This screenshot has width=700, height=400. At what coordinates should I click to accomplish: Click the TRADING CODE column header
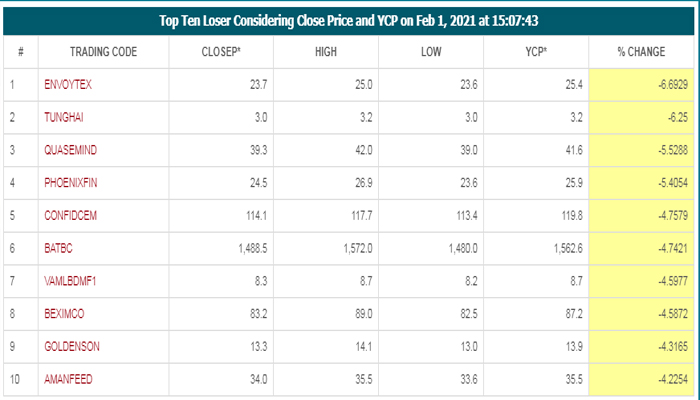[x=103, y=52]
